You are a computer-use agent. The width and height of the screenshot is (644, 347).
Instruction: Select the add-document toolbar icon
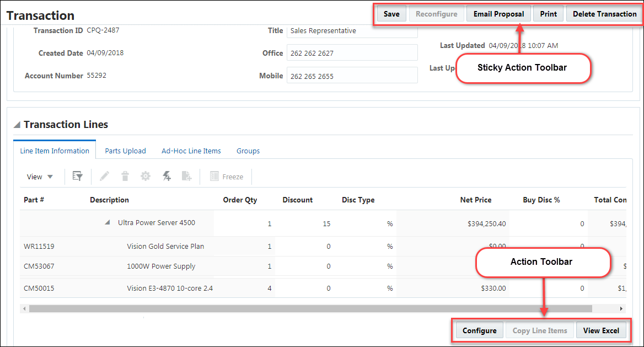[x=186, y=176]
